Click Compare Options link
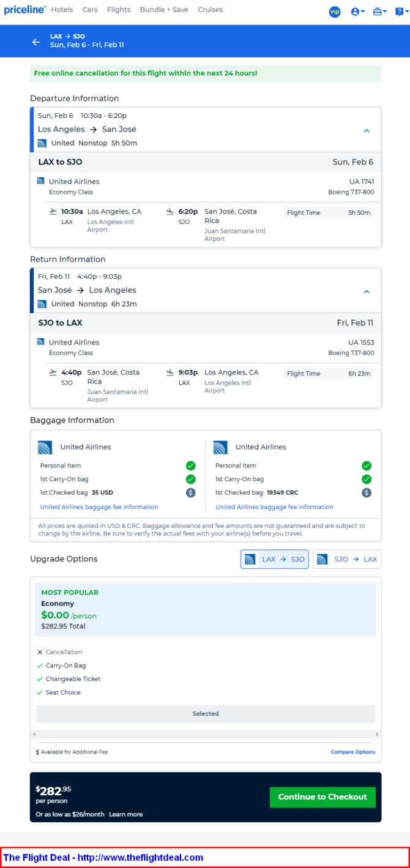 pos(353,752)
